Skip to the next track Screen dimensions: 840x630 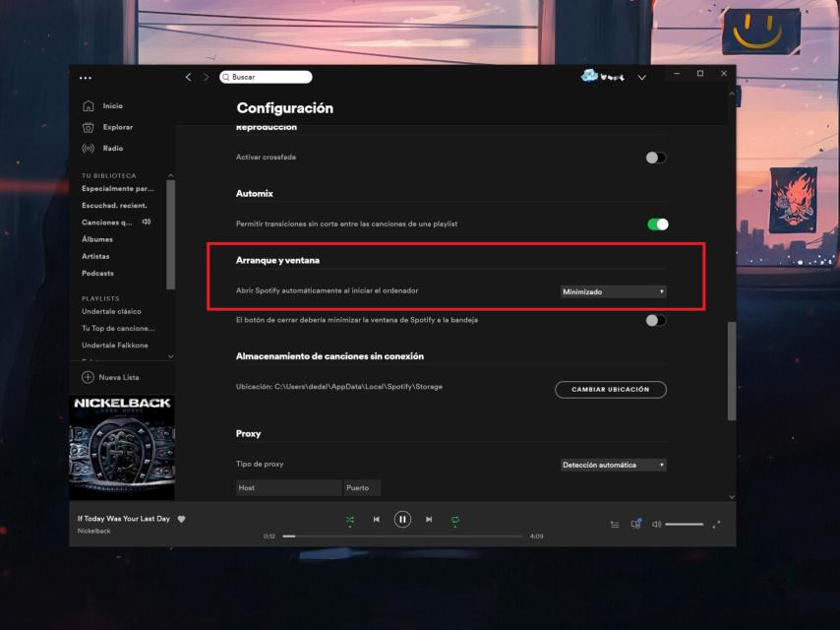click(429, 519)
